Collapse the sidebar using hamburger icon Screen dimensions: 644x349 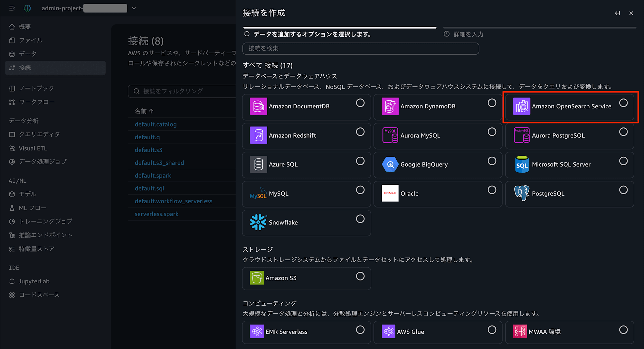[12, 8]
